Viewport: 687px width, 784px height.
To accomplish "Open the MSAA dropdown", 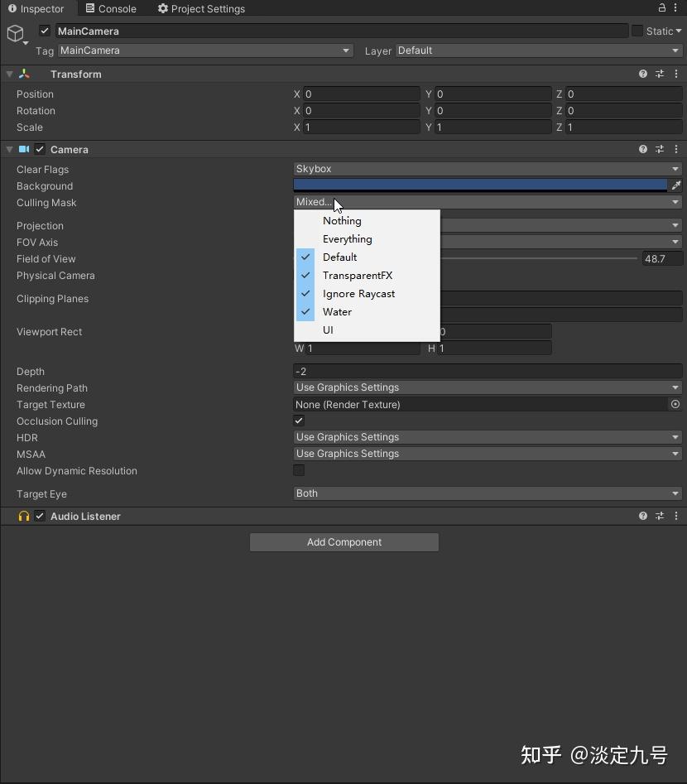I will pos(488,454).
